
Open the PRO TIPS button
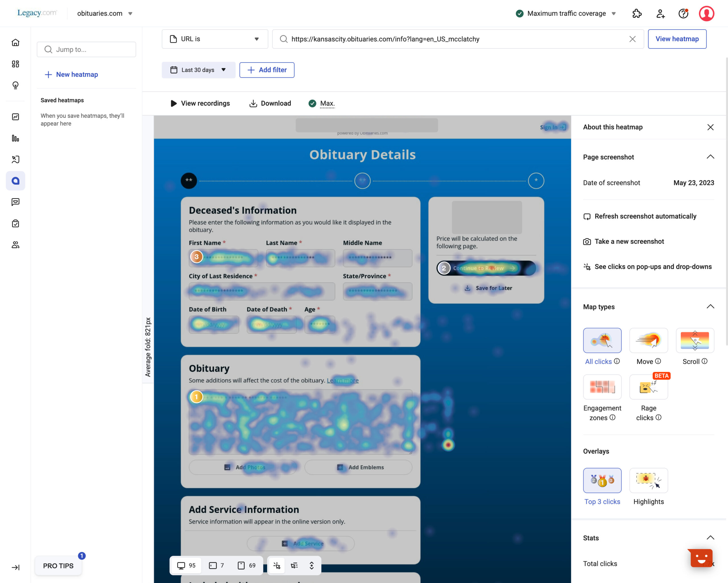click(x=58, y=566)
